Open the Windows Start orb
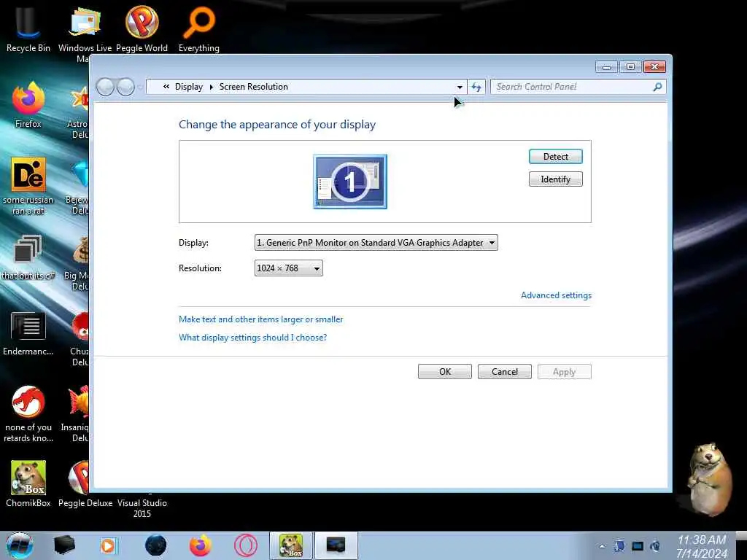The image size is (747, 560). [x=19, y=545]
